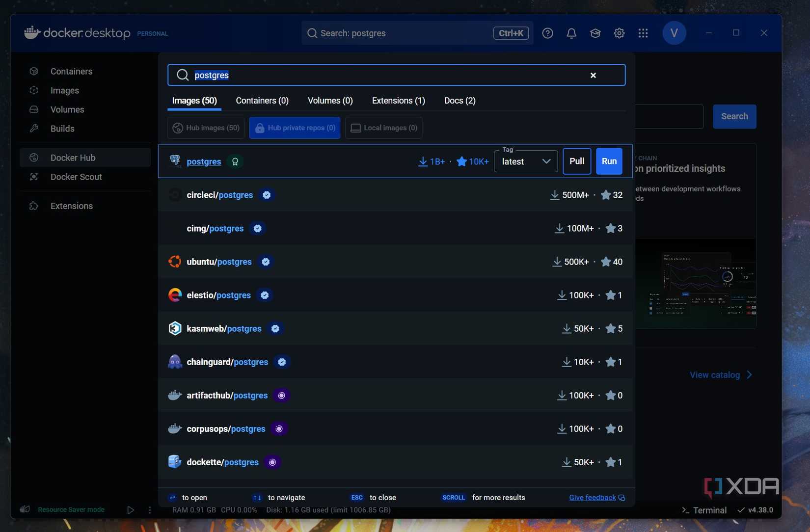The width and height of the screenshot is (810, 532).
Task: Click the chainguard octopus logo
Action: coord(175,362)
